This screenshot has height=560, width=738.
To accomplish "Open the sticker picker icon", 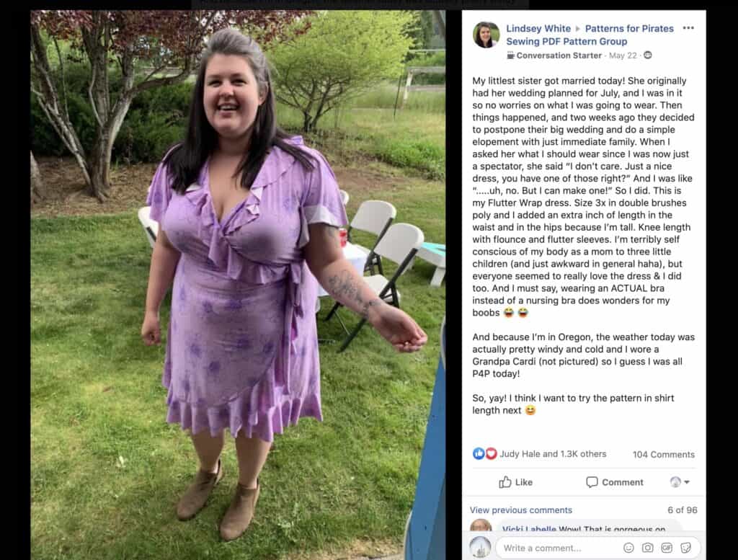I will (x=686, y=548).
